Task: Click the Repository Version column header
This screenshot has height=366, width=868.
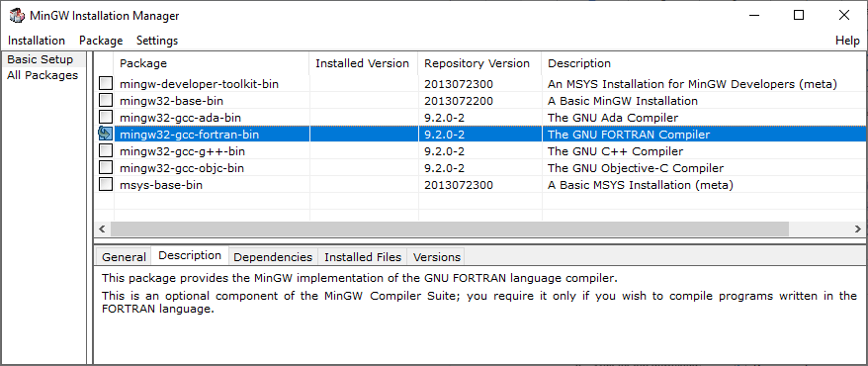Action: coord(479,63)
